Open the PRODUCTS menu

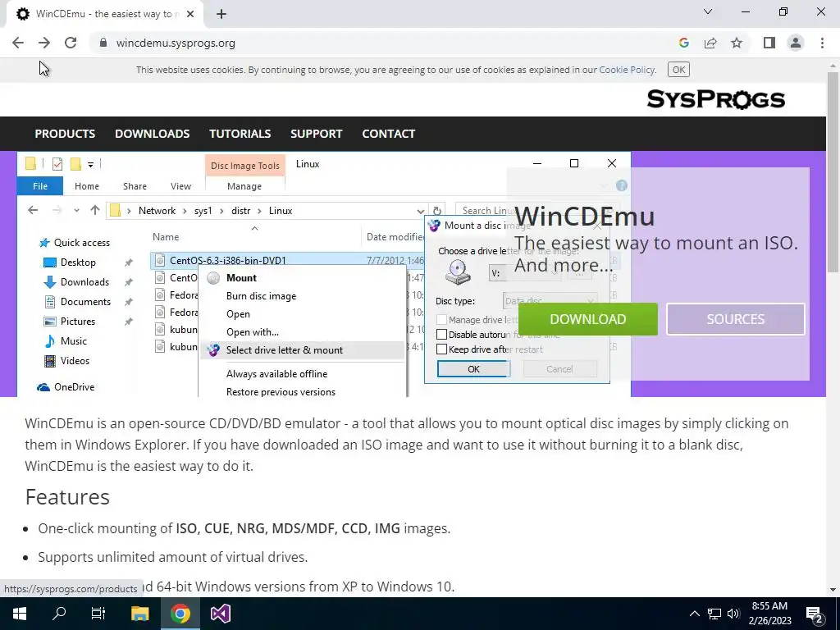click(x=65, y=134)
